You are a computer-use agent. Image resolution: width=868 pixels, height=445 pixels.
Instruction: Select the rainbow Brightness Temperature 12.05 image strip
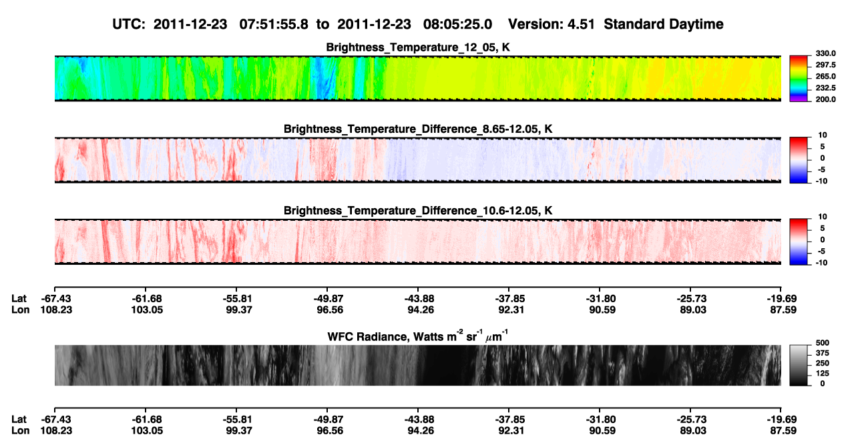[418, 79]
